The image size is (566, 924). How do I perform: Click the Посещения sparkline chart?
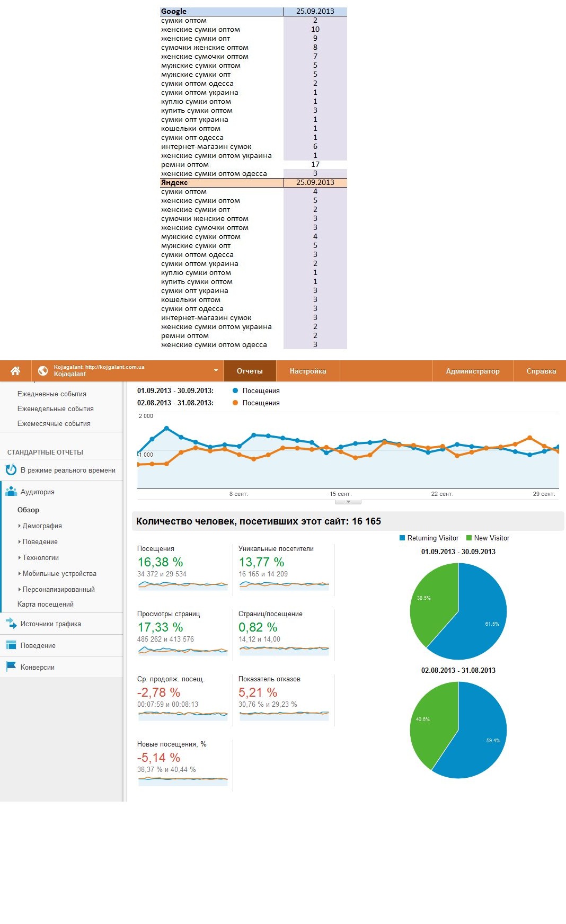coord(183,585)
